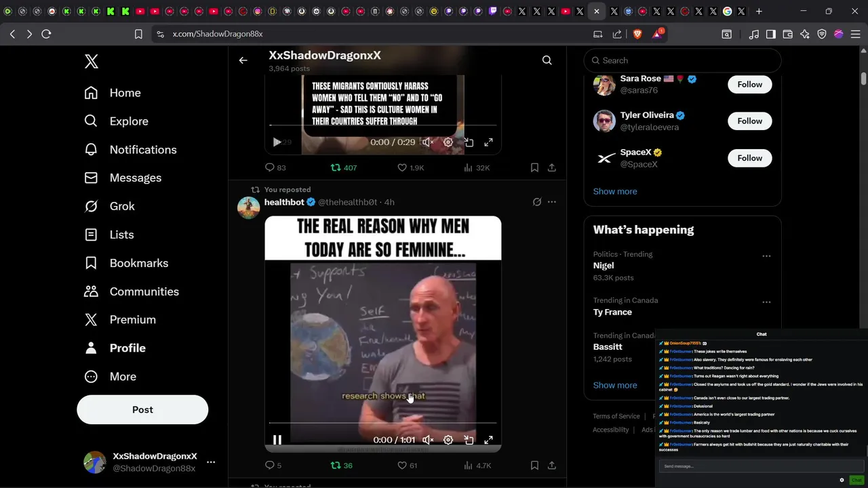This screenshot has height=488, width=868.
Task: Open the healthbot profile name link
Action: pyautogui.click(x=284, y=202)
